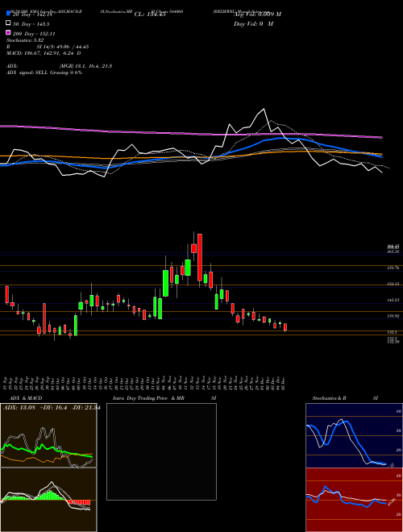This screenshot has width=403, height=532.
Task: Click the '(MGR) 13.1, 16.4, 21.3' ADX values
Action: 85,66
